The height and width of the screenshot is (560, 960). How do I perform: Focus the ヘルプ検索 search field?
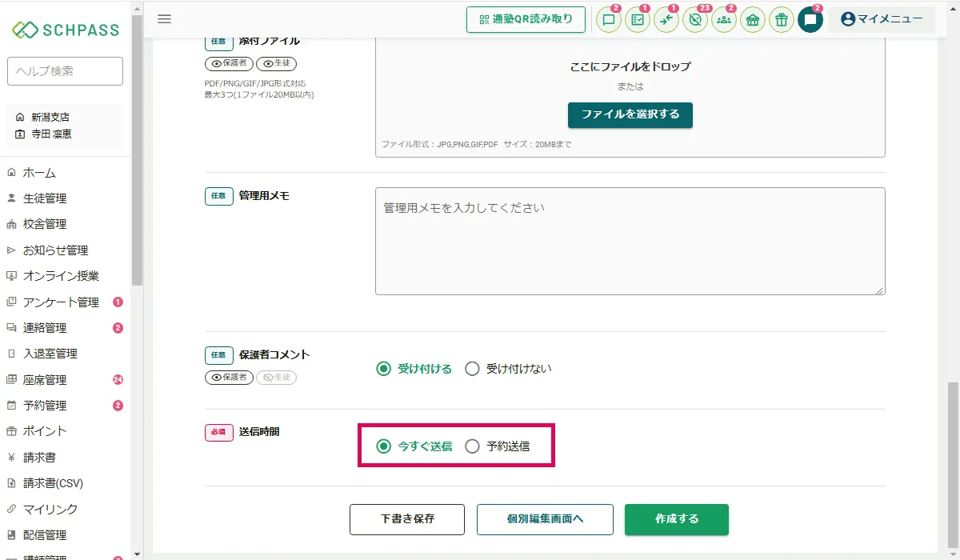[x=65, y=71]
